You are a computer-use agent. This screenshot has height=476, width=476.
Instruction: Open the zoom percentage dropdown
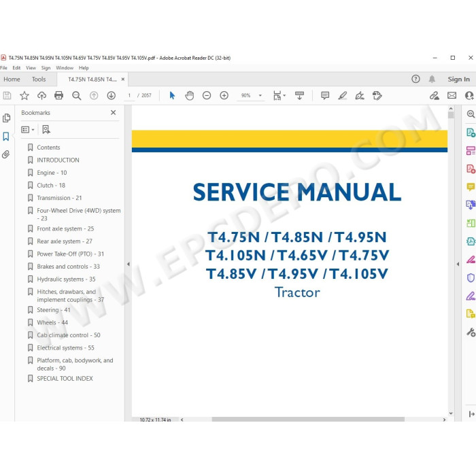260,96
